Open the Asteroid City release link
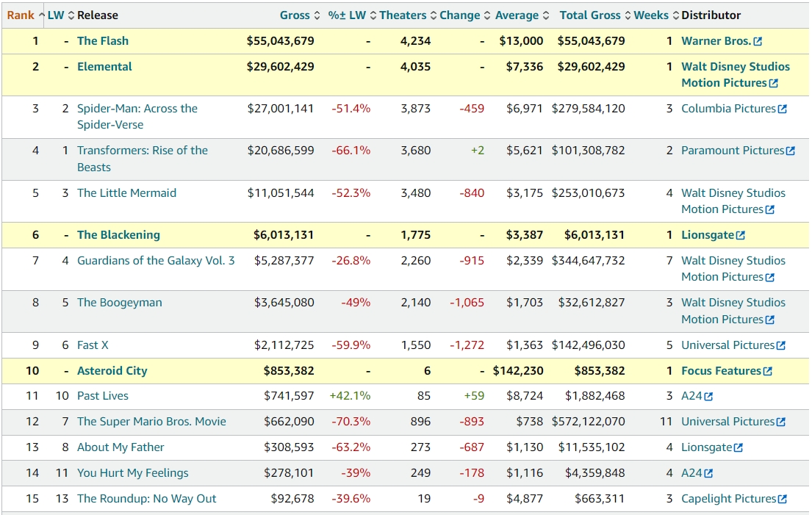This screenshot has height=515, width=812. (112, 371)
